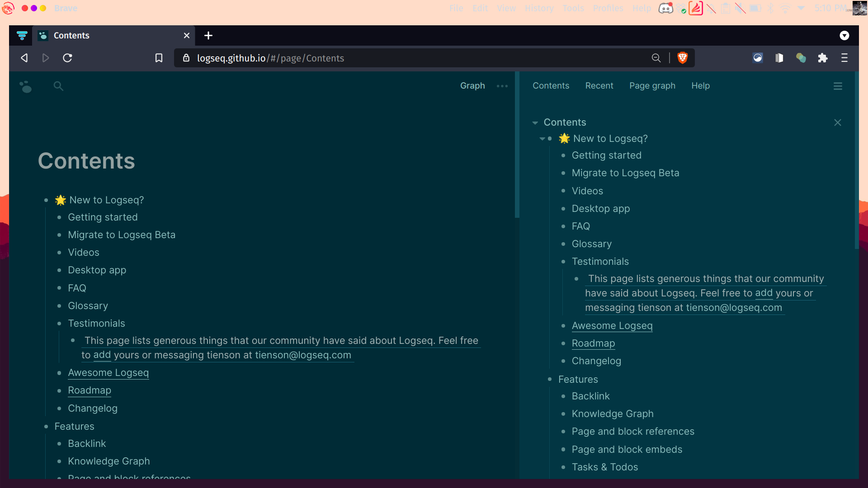The image size is (868, 488).
Task: Reload the page
Action: click(x=67, y=58)
